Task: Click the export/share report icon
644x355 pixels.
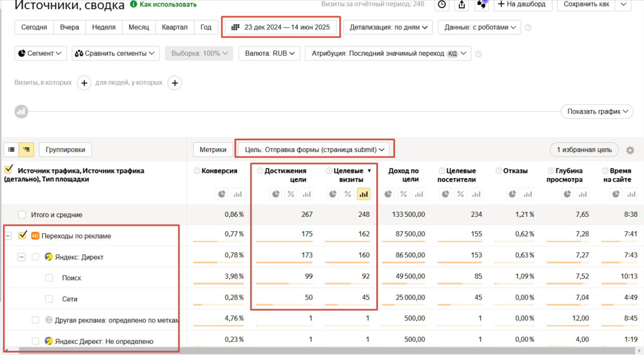Action: coord(461,5)
